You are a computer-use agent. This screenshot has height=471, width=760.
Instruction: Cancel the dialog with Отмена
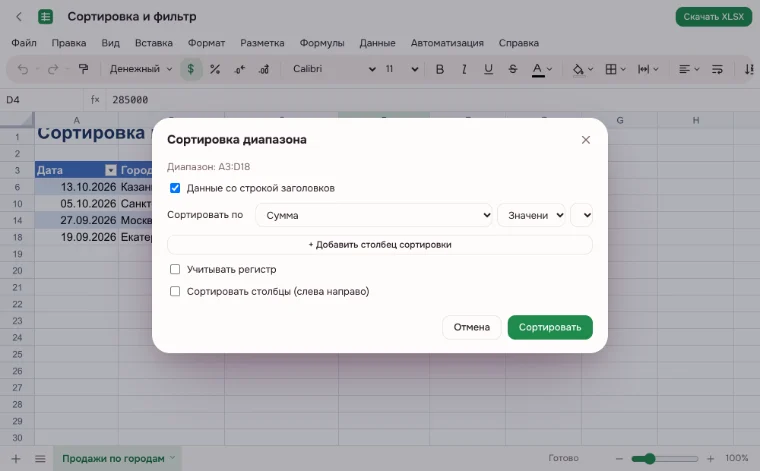pyautogui.click(x=472, y=327)
